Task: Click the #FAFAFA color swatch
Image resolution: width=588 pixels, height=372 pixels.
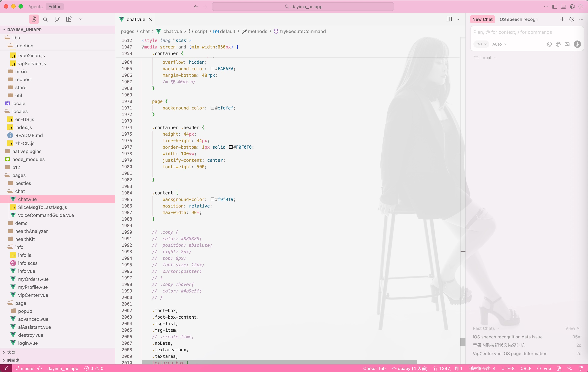Action: pos(212,69)
